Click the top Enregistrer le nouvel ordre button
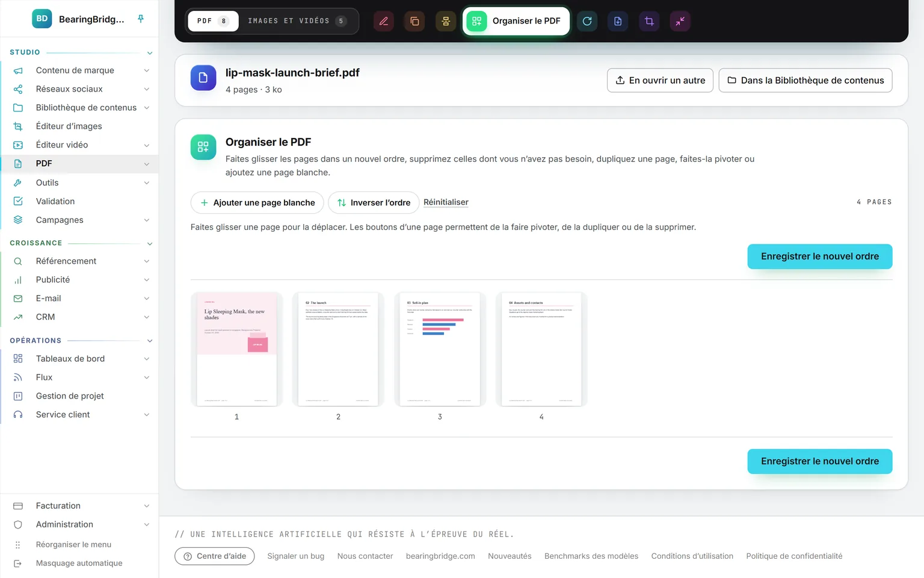 pyautogui.click(x=820, y=256)
